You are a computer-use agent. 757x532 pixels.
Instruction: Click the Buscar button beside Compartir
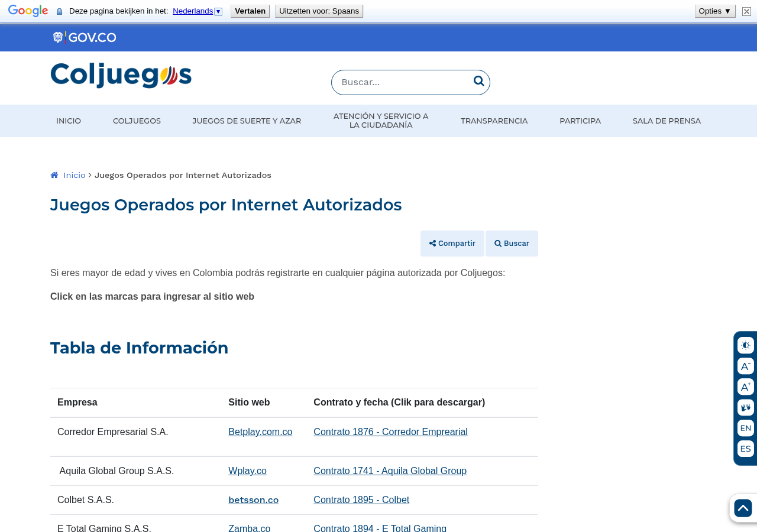(x=512, y=244)
